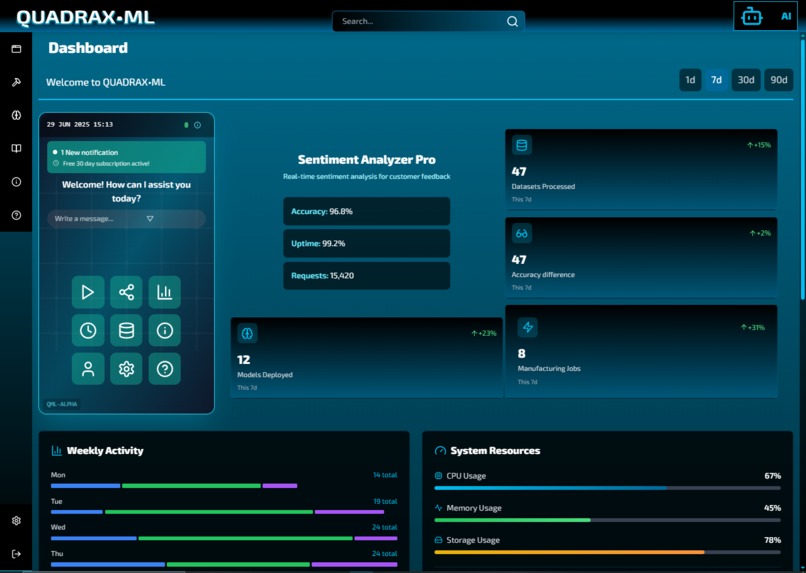The image size is (806, 573).
Task: Click the question mark icon in assistant grid
Action: point(164,368)
